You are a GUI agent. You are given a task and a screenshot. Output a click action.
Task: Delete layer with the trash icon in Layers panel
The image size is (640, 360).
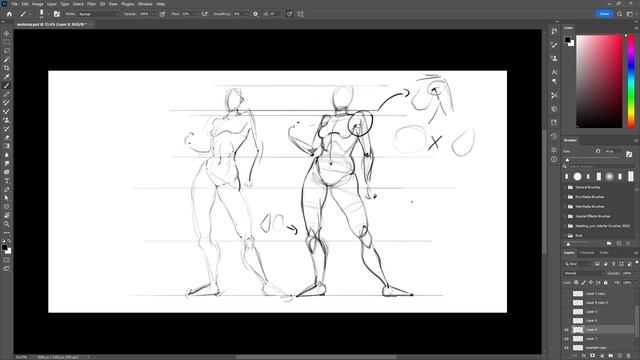pyautogui.click(x=628, y=356)
